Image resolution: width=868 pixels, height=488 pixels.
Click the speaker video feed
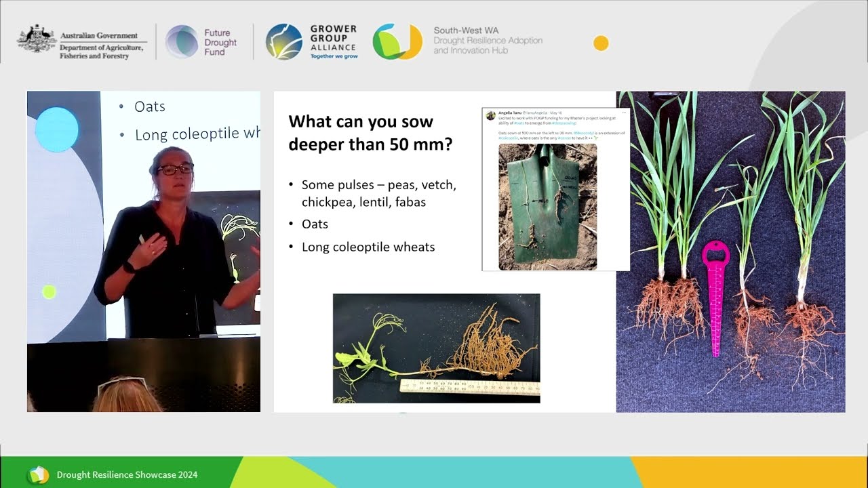(x=144, y=251)
